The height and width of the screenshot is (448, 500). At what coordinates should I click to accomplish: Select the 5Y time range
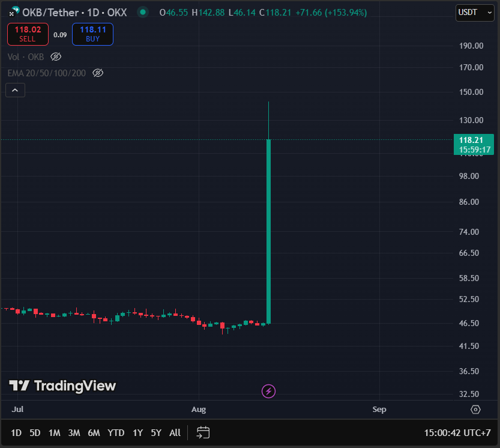click(x=156, y=432)
